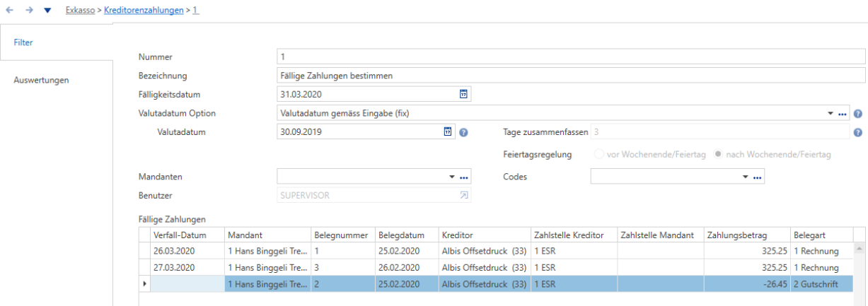
Task: Click empty Verfall-Datum cell of Gutschrift row
Action: coord(187,283)
